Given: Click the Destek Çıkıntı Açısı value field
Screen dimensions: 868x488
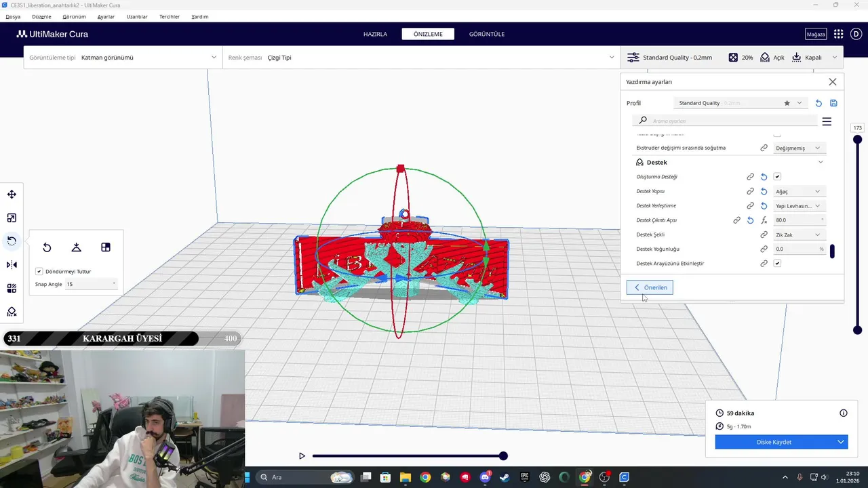Looking at the screenshot, I should (x=800, y=220).
